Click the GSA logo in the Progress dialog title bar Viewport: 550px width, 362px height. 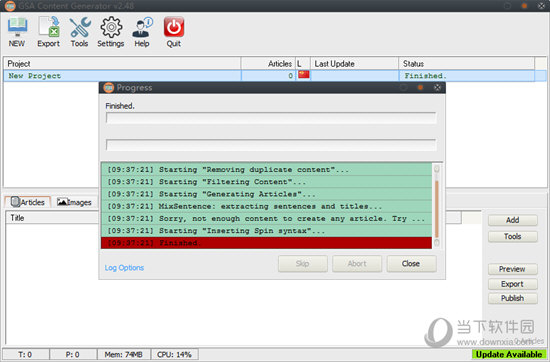point(109,87)
